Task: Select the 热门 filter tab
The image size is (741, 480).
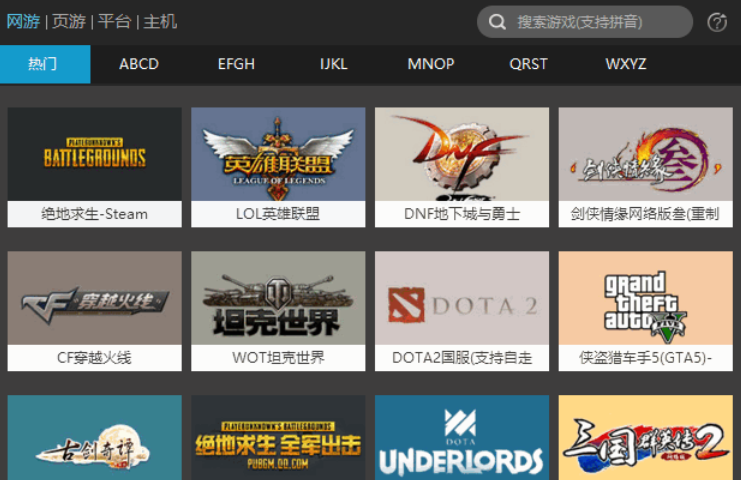Action: (x=44, y=64)
